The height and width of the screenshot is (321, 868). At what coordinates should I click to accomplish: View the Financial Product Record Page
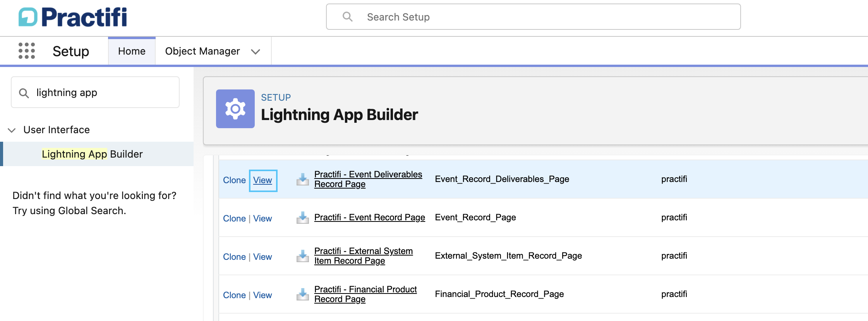click(262, 295)
